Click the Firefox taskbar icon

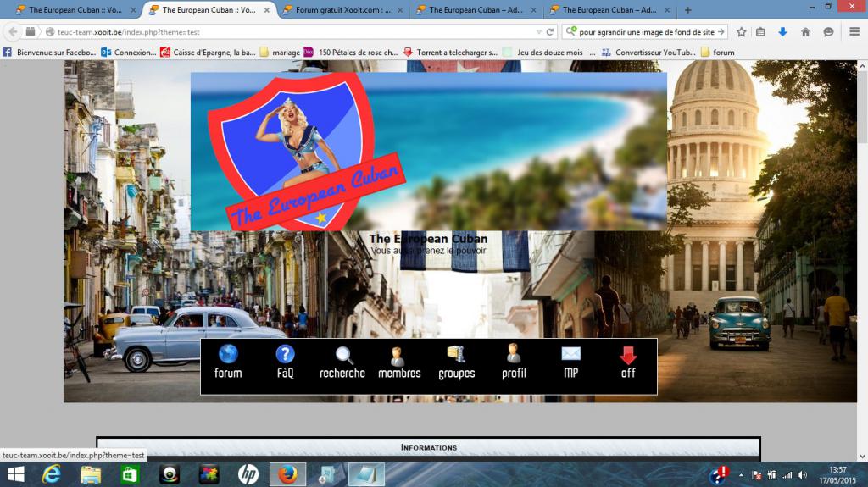[287, 475]
